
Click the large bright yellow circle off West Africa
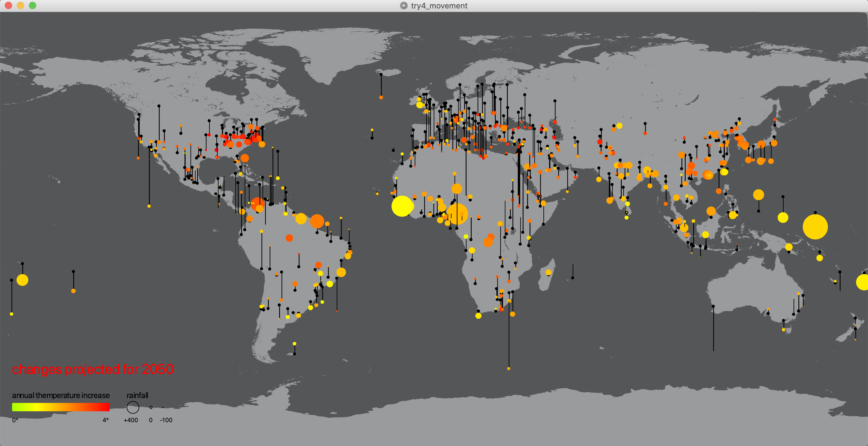pos(402,206)
